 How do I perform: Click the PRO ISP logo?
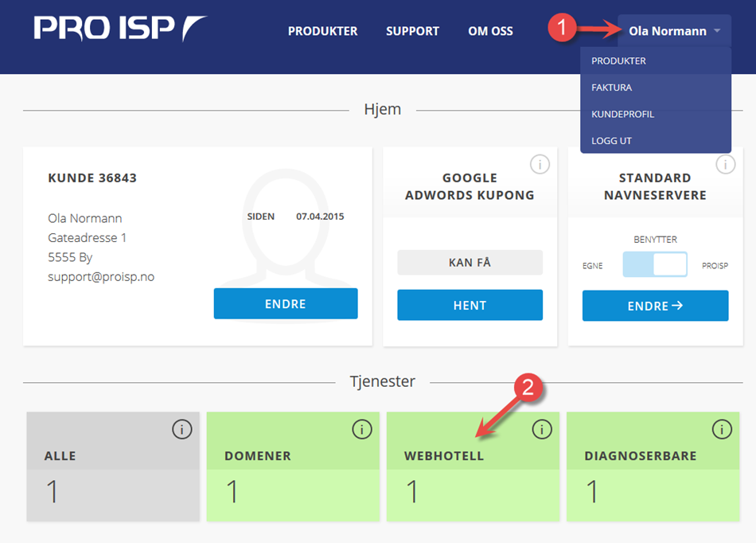[x=120, y=28]
